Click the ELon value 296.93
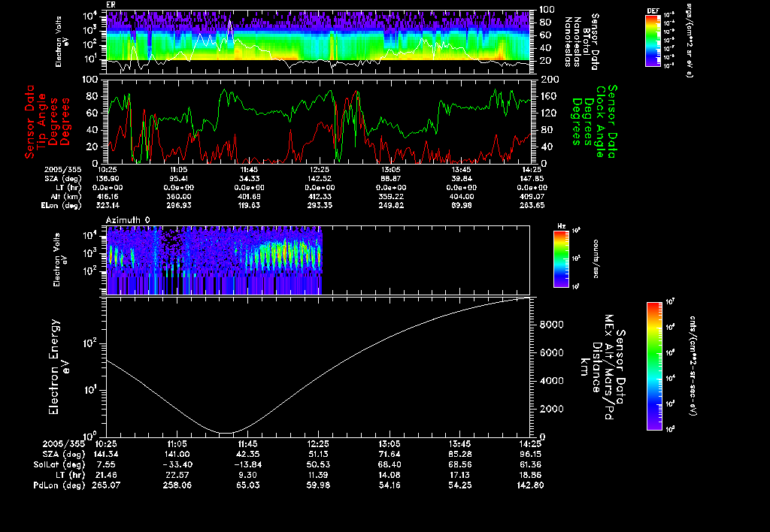 (x=178, y=205)
